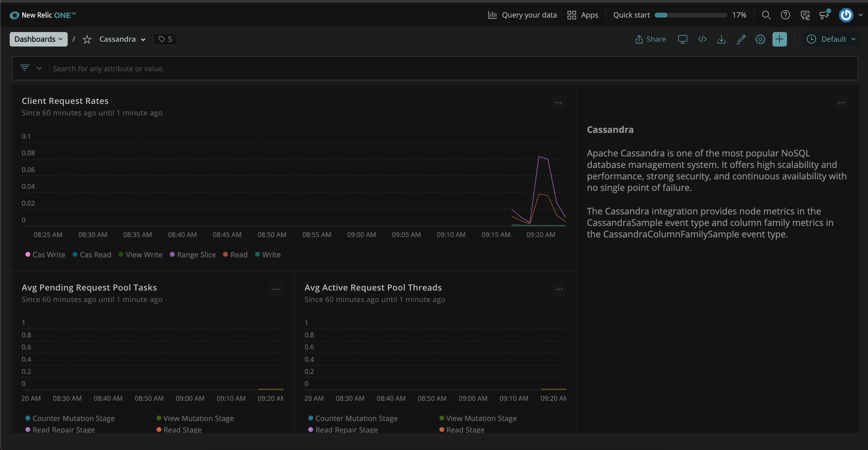Screen dimensions: 868x450
Task: Open the tags badge showing 5
Action: 165,39
